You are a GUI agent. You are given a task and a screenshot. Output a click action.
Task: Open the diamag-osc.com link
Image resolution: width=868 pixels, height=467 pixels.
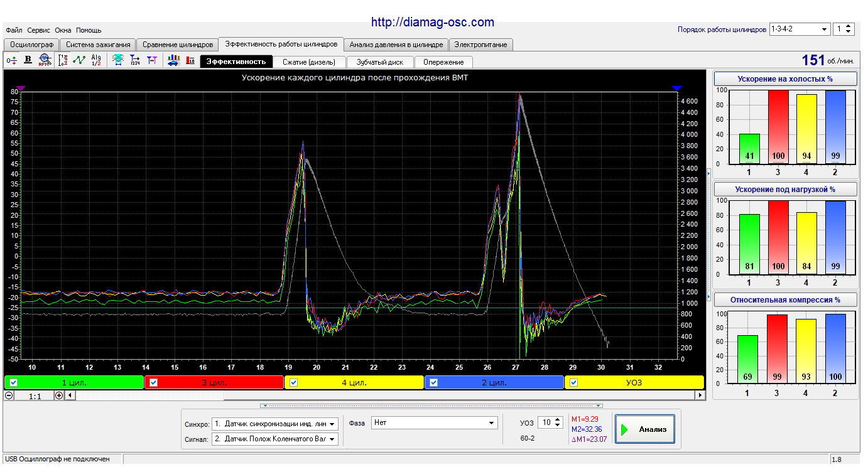pos(433,22)
